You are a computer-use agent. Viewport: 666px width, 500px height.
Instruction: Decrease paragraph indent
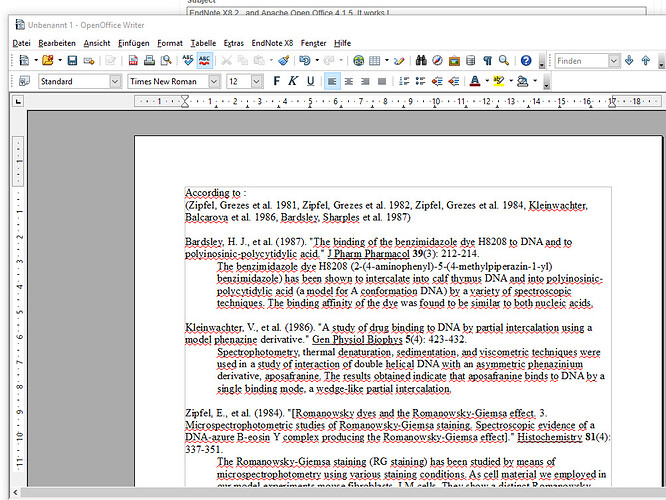point(437,81)
